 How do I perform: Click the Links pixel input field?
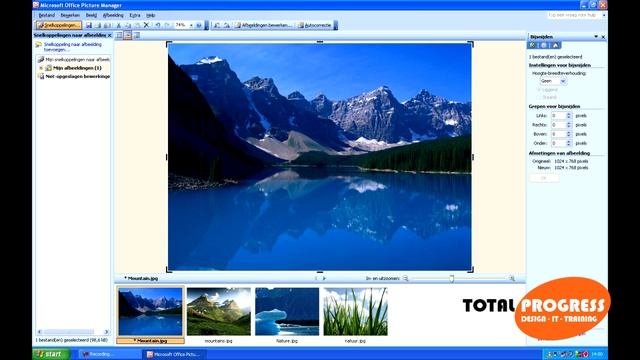click(x=558, y=116)
